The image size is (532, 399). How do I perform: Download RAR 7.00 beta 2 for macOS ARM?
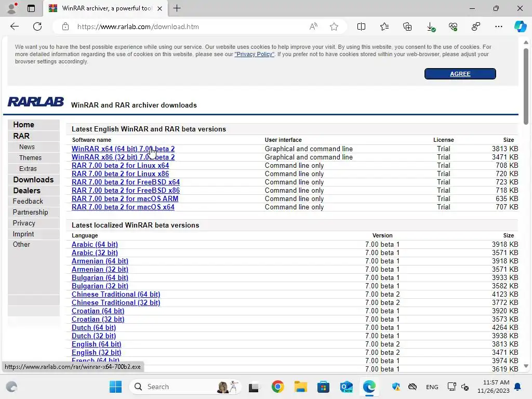tap(125, 199)
